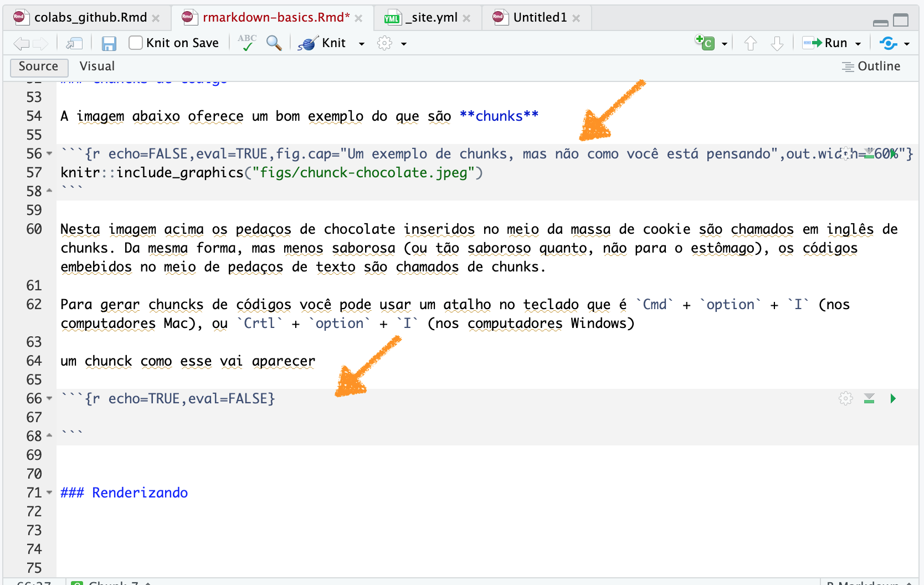Toggle Knit on Save checkbox
This screenshot has height=585, width=924.
pyautogui.click(x=136, y=43)
